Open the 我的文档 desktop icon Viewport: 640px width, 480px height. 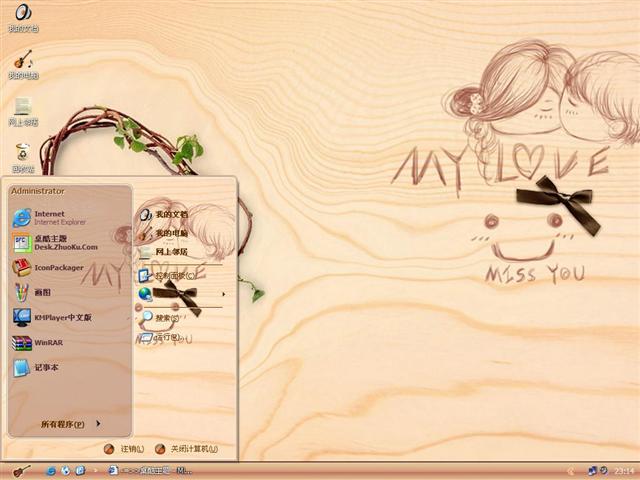pos(23,17)
